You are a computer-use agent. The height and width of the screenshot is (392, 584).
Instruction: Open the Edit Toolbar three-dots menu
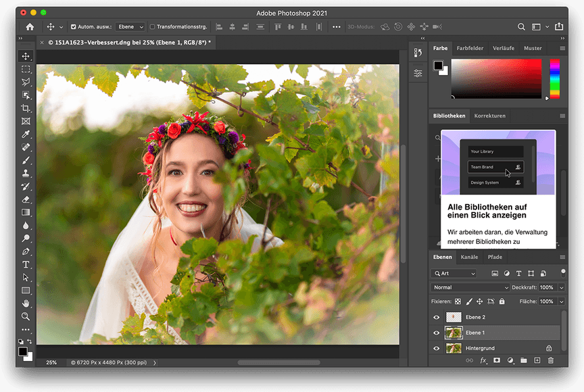click(x=26, y=329)
